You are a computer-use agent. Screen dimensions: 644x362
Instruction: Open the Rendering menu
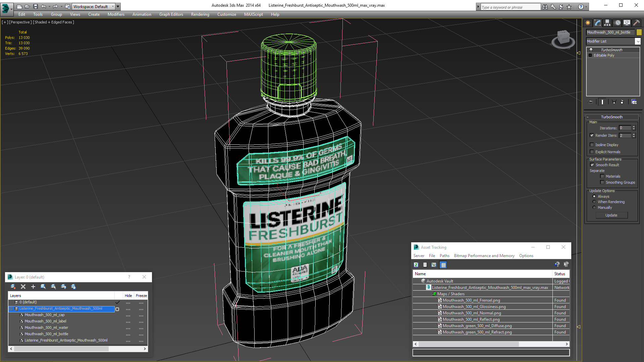coord(200,14)
